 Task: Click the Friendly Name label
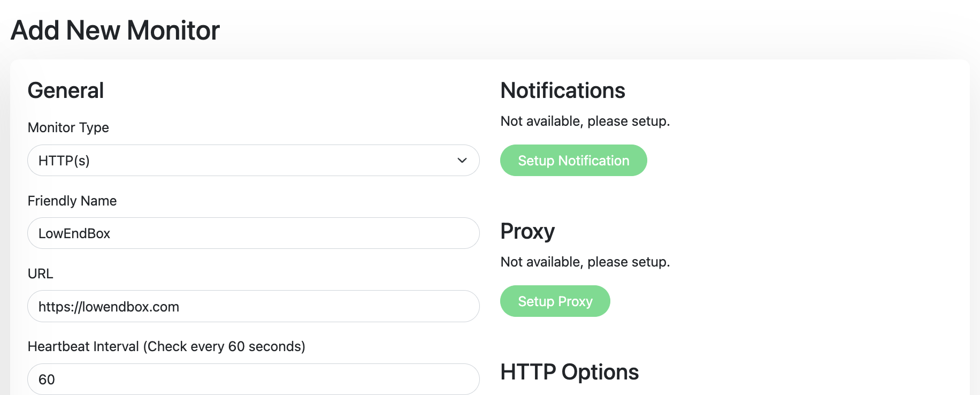72,201
